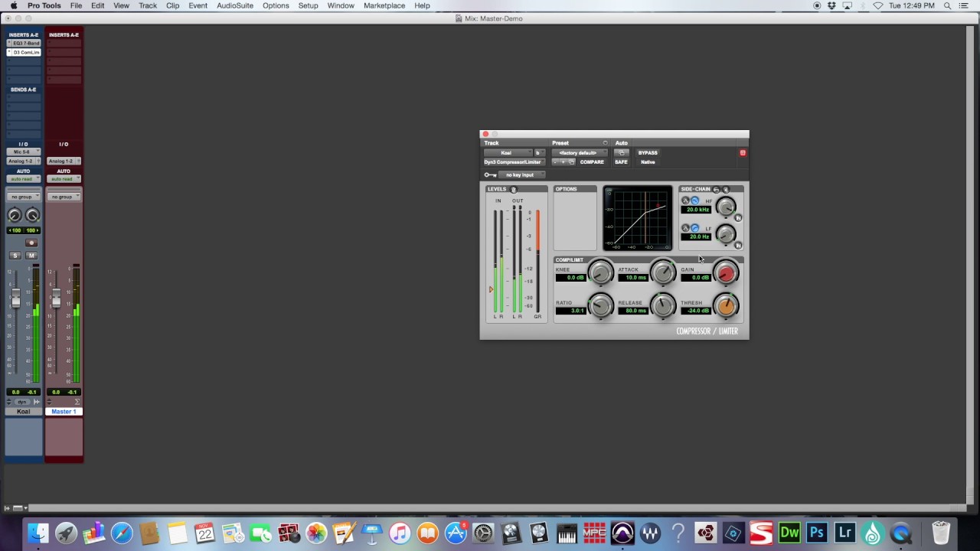Open the Track menu
Screen dimensions: 980x551
click(x=148, y=5)
